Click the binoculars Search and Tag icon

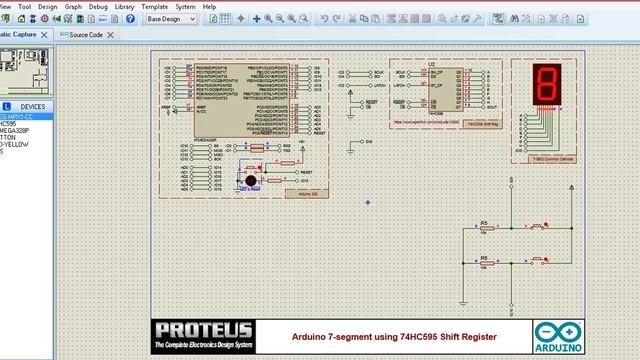[x=514, y=19]
